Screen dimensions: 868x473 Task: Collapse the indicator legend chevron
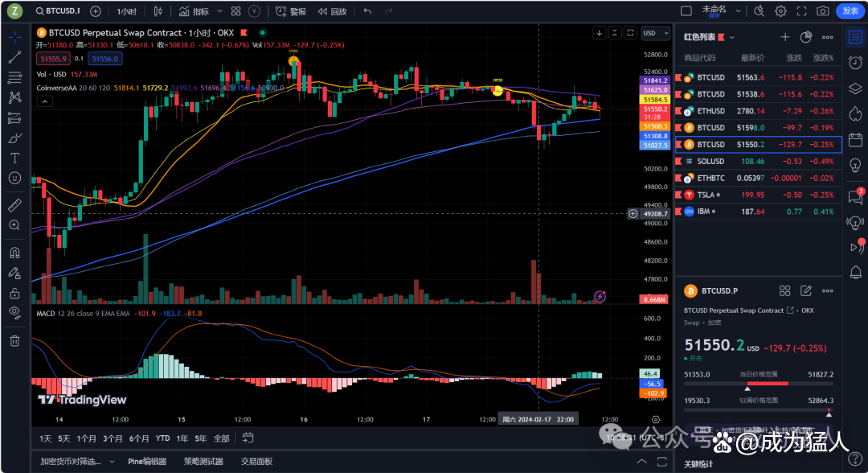click(45, 101)
